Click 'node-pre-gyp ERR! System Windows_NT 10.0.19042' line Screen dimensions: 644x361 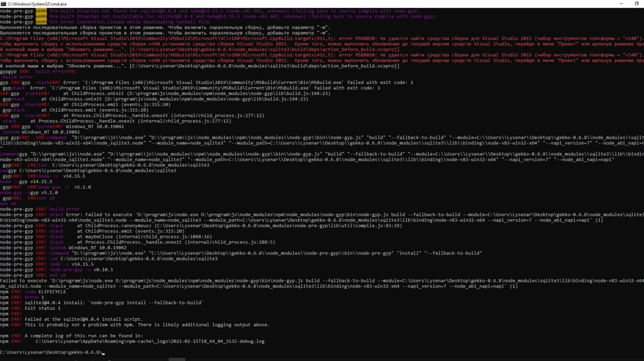coord(63,247)
